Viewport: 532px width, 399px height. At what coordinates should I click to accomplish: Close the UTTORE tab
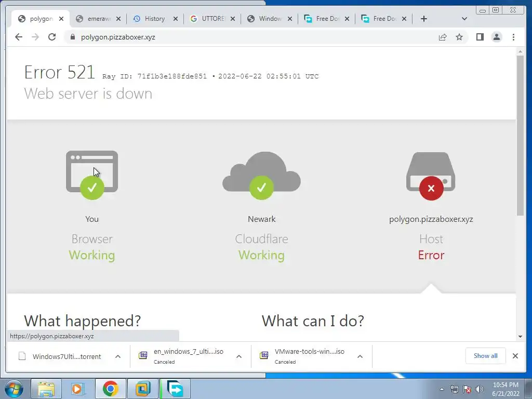pos(233,19)
